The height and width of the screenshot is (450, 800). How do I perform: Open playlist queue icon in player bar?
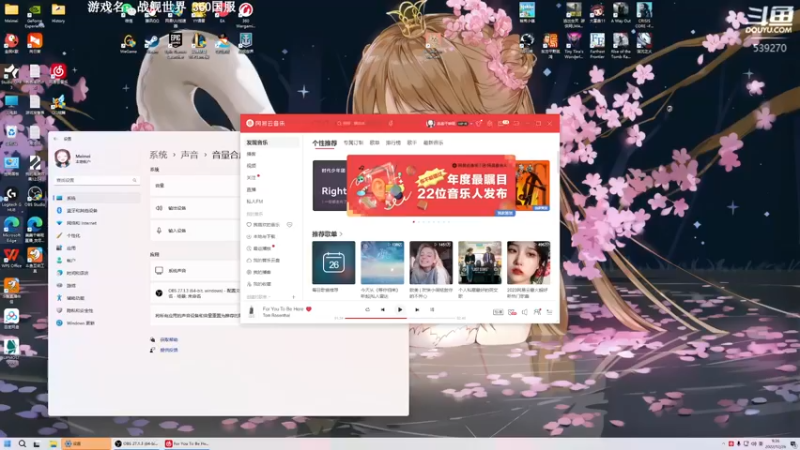549,312
